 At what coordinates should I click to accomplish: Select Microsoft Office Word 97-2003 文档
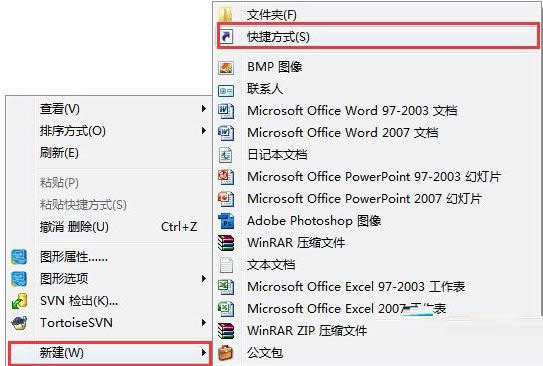(352, 111)
